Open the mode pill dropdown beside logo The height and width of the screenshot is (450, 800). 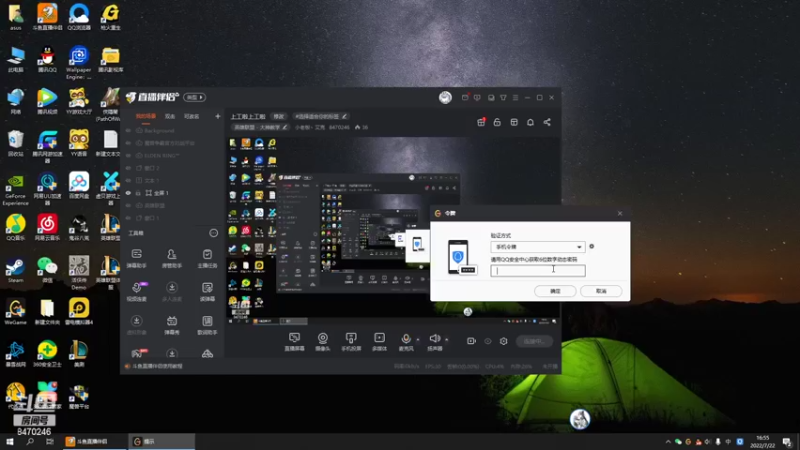pos(194,97)
